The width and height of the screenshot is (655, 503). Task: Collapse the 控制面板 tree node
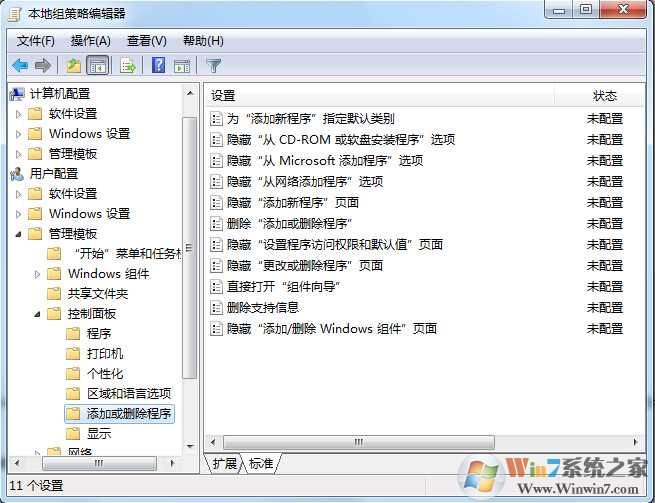(x=37, y=314)
